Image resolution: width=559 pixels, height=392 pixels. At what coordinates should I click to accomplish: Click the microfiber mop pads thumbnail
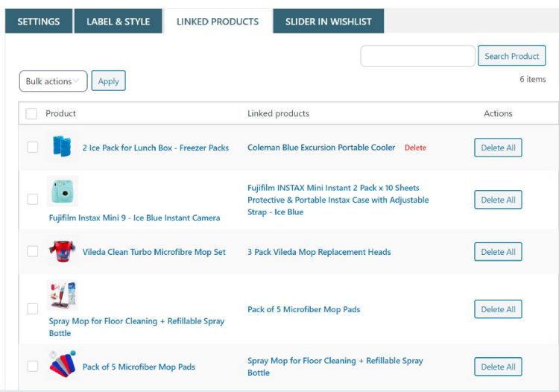(x=63, y=364)
